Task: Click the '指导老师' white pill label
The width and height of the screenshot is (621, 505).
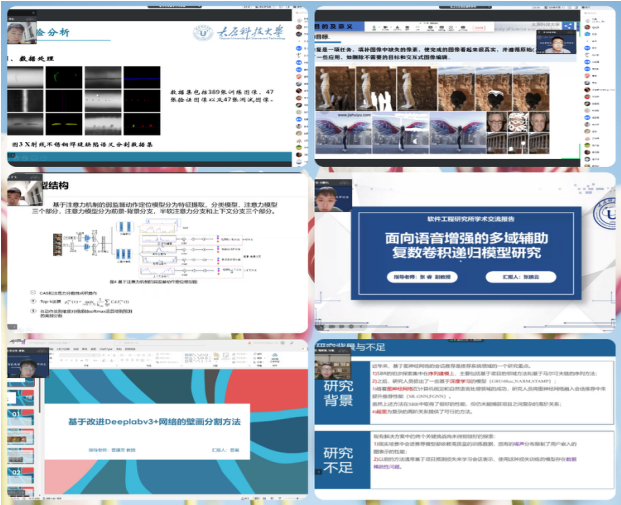Action: 422,277
